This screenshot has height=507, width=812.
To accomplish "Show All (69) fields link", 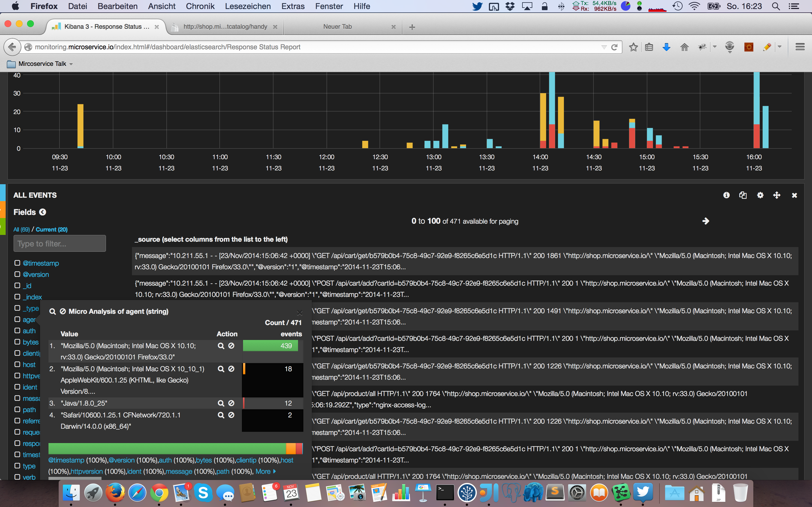I will [21, 229].
